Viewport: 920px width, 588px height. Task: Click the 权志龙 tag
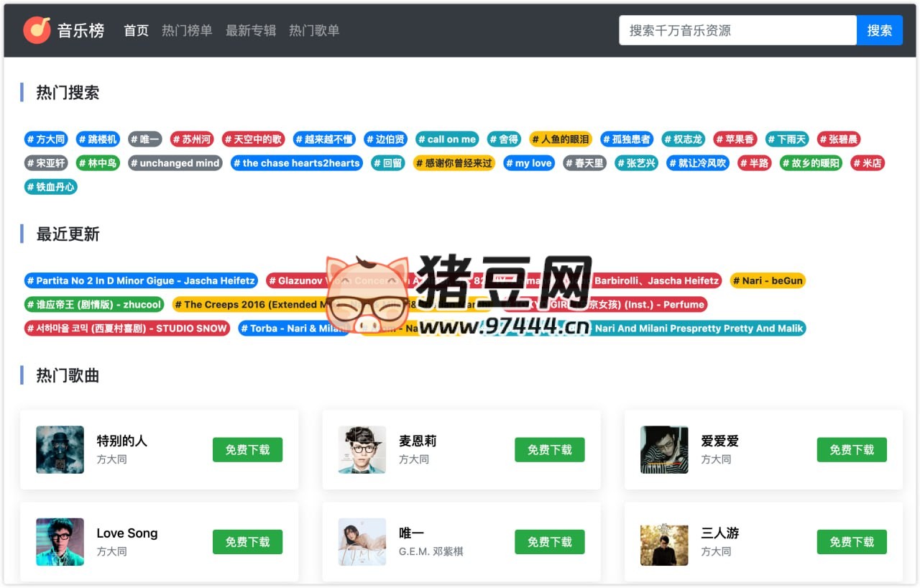[683, 139]
